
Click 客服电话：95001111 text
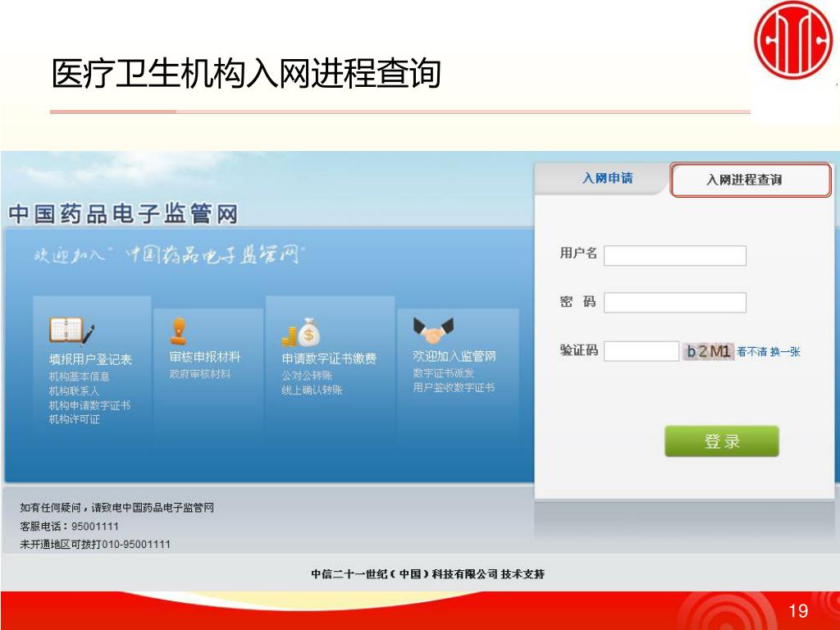(69, 526)
